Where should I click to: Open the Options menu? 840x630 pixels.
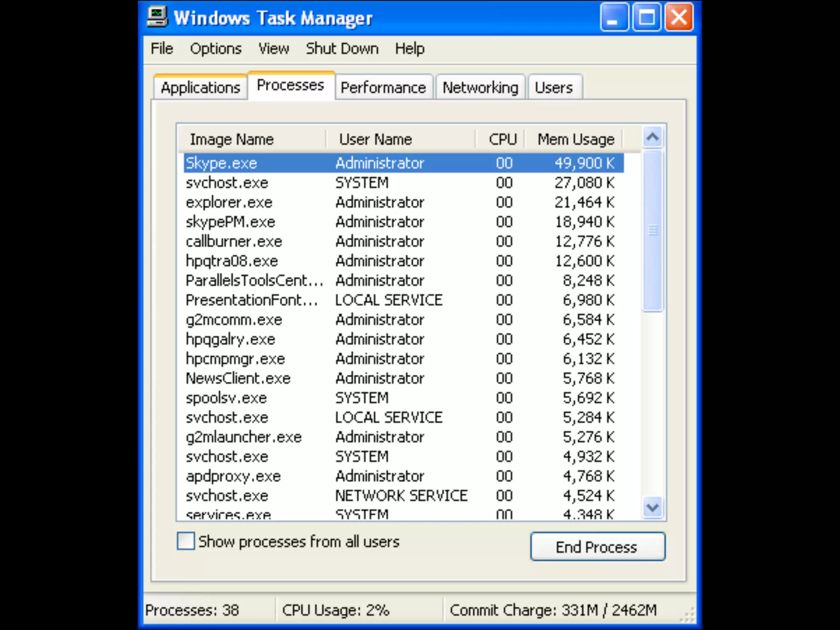click(216, 49)
